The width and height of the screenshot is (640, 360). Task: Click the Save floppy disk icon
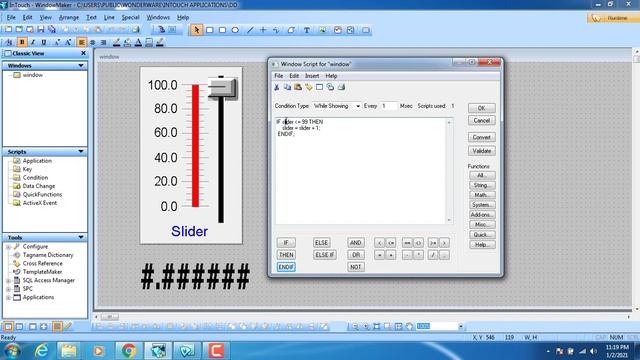(41, 29)
